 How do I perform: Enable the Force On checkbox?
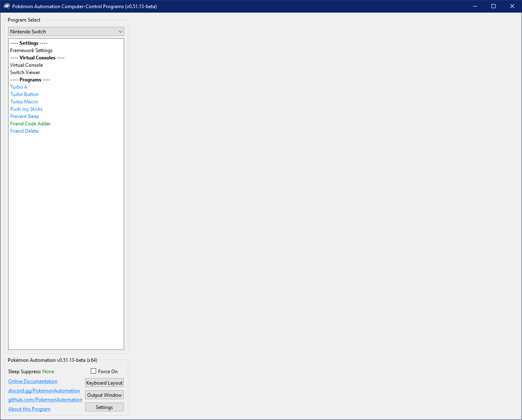[x=94, y=371]
